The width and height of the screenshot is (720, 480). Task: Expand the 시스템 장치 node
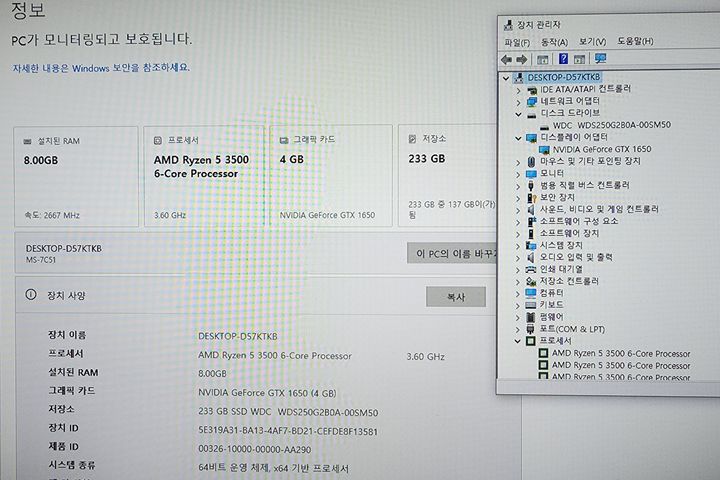(518, 246)
